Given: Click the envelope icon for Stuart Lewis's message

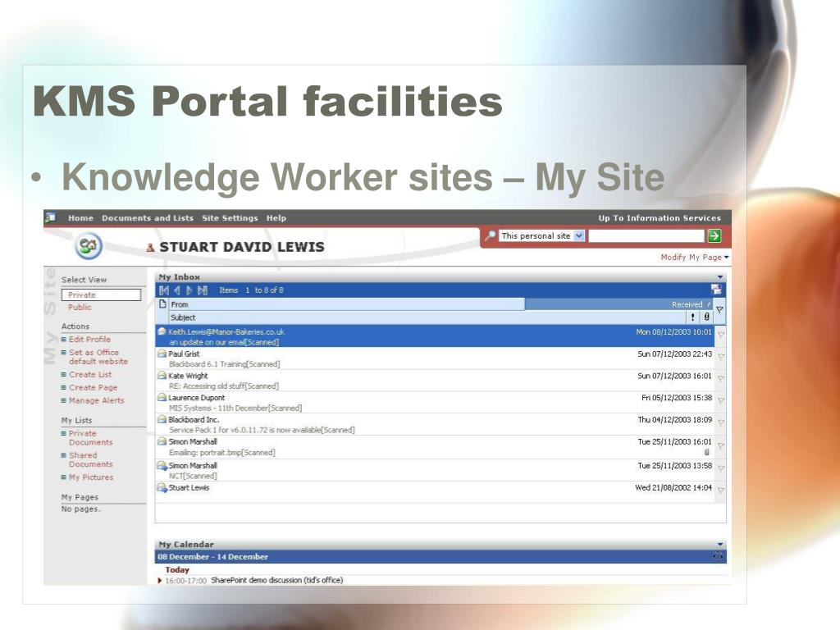Looking at the screenshot, I should (162, 487).
